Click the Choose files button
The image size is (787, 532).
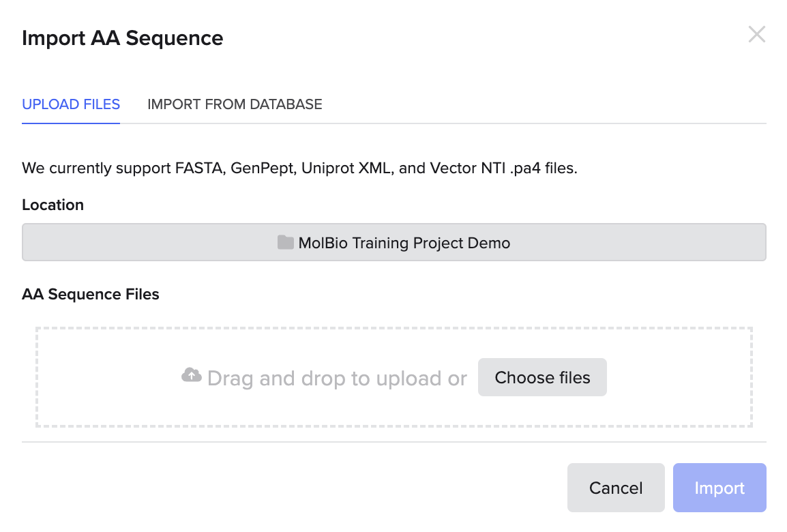[542, 377]
